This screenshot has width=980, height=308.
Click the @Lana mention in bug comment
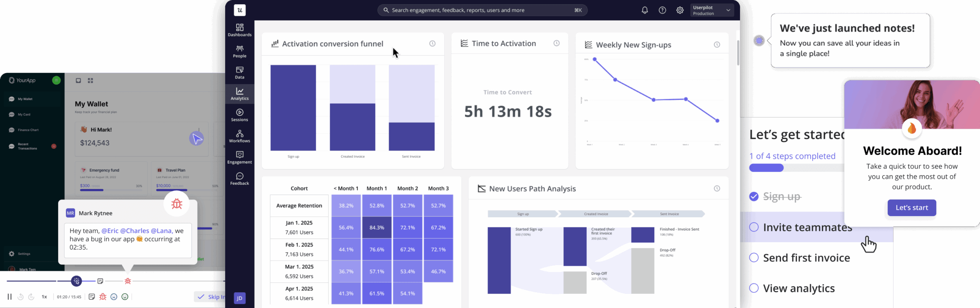(161, 231)
